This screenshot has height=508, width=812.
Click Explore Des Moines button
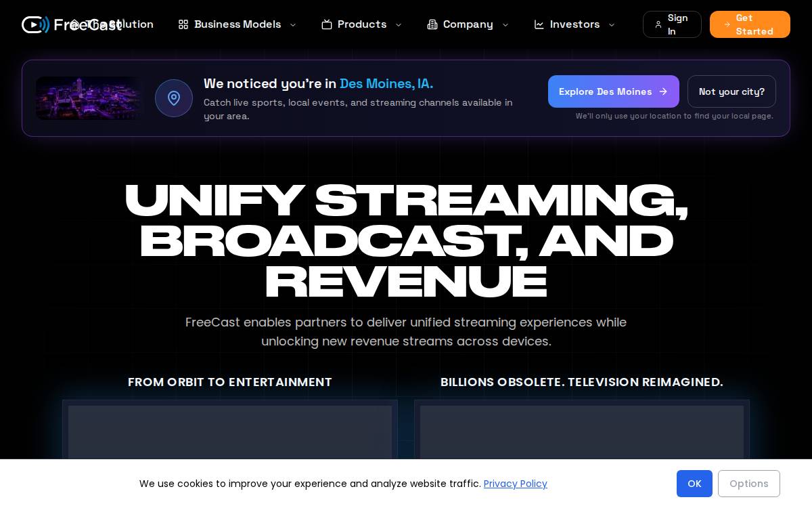[x=614, y=91]
